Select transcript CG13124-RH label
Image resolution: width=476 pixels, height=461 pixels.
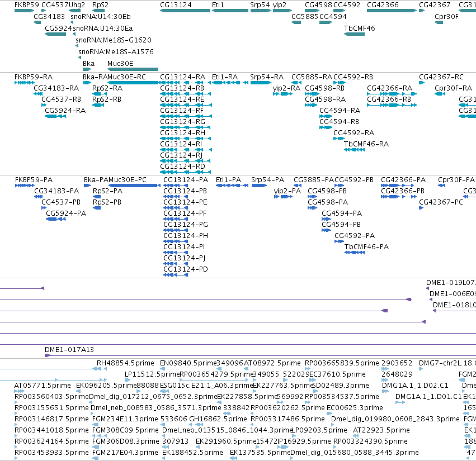(183, 133)
